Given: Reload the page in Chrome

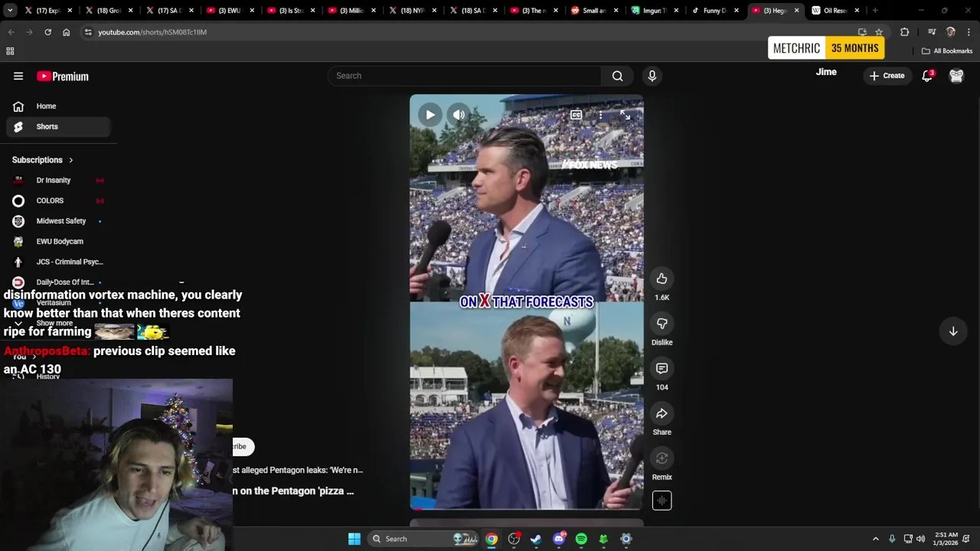Looking at the screenshot, I should tap(47, 32).
